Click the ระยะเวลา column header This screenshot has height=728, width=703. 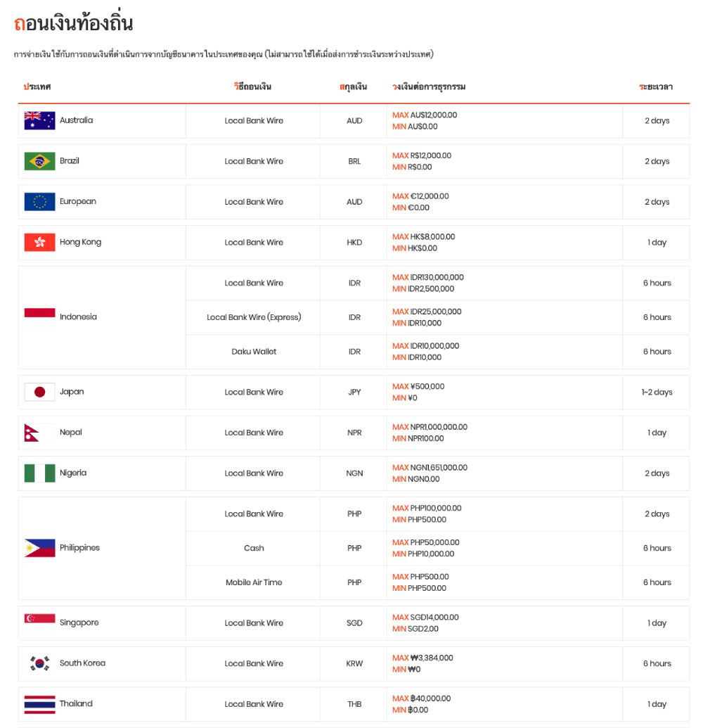coord(656,87)
